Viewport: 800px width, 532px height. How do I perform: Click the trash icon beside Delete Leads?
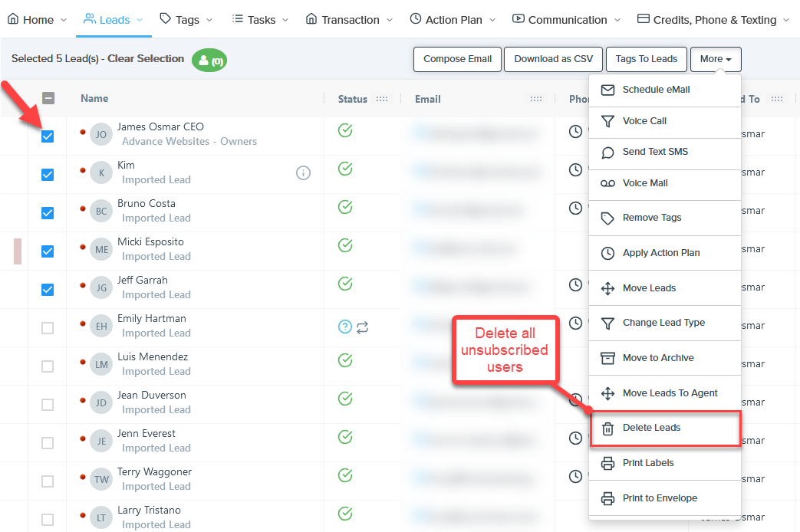point(607,429)
